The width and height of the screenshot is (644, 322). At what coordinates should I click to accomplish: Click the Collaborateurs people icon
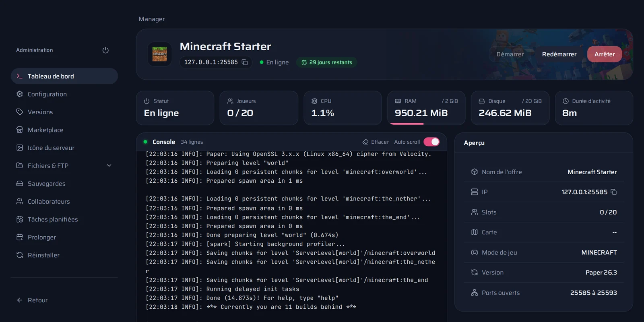coord(19,201)
